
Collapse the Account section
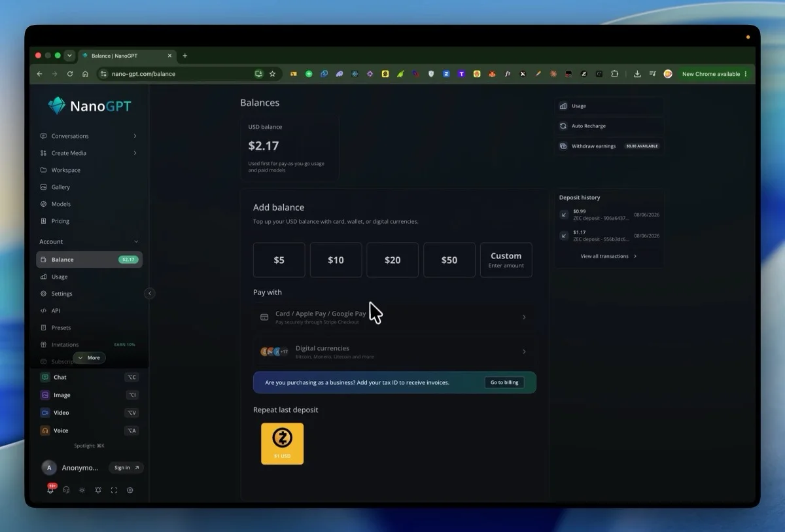click(136, 242)
